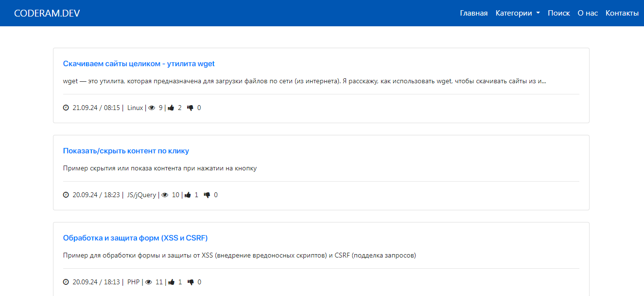
Task: Click the CODERAM.DEV site logo
Action: tap(47, 13)
